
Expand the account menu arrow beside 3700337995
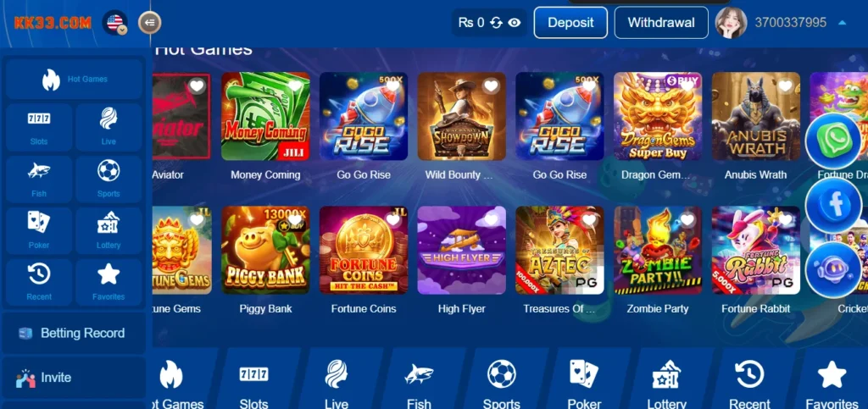coord(842,23)
